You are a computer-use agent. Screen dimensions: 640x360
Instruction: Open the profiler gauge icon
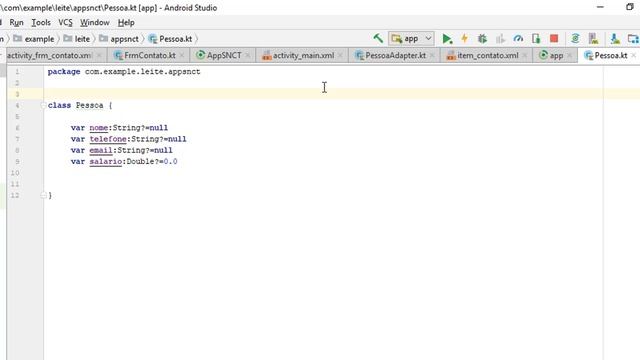(518, 39)
